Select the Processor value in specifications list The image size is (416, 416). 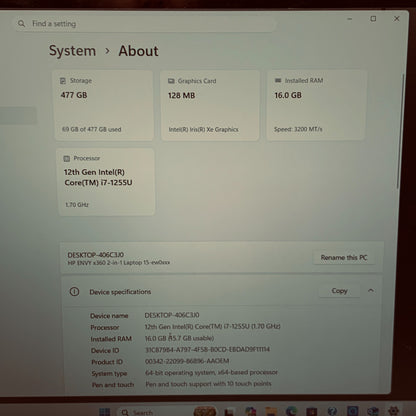pos(212,326)
